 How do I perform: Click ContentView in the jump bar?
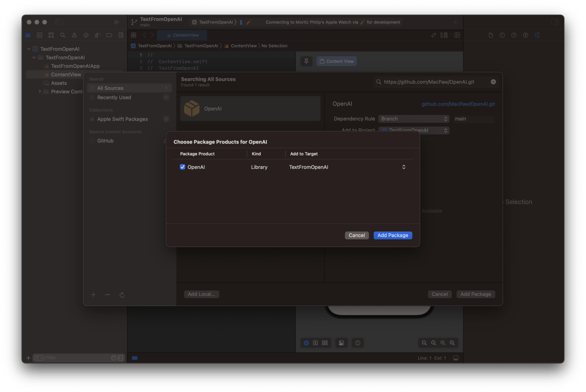coord(243,46)
